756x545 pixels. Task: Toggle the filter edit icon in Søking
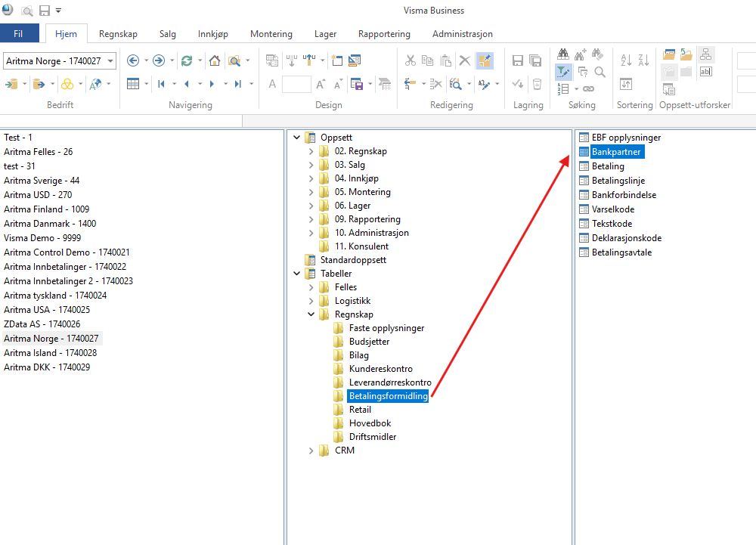coord(563,72)
